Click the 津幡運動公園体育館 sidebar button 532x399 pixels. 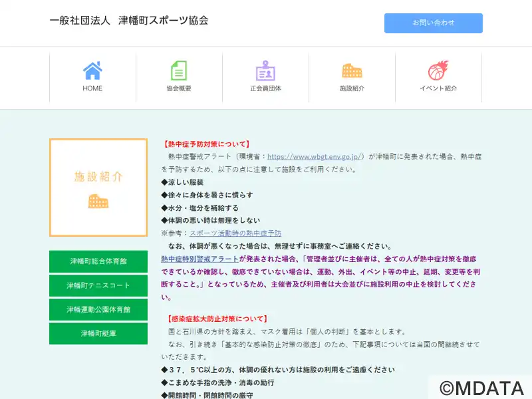pyautogui.click(x=98, y=309)
